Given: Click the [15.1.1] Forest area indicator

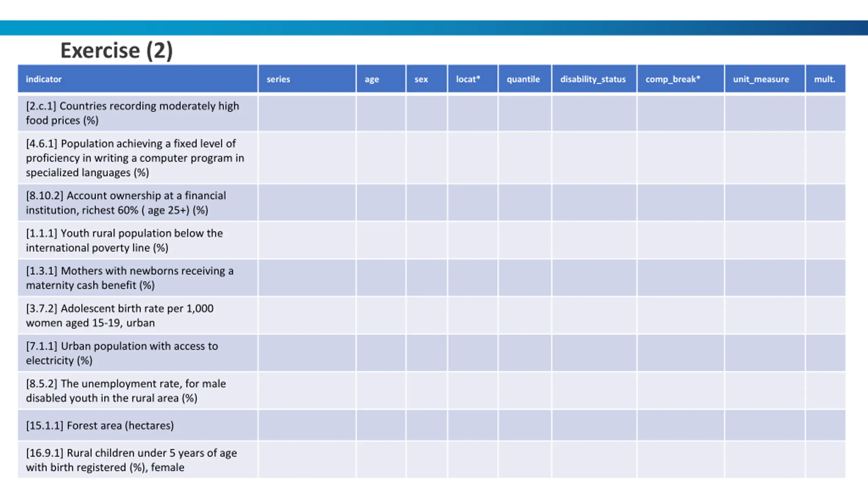Looking at the screenshot, I should [x=138, y=425].
